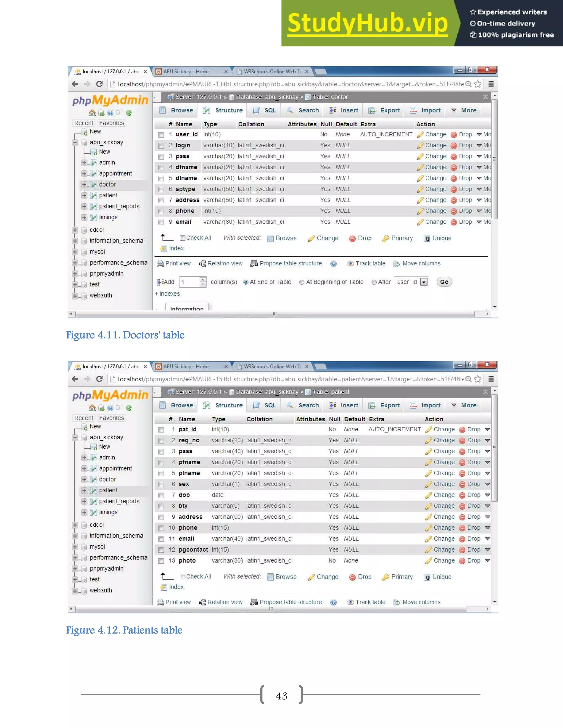
Task: Click Change pencil for doctor login column
Action: click(x=420, y=145)
